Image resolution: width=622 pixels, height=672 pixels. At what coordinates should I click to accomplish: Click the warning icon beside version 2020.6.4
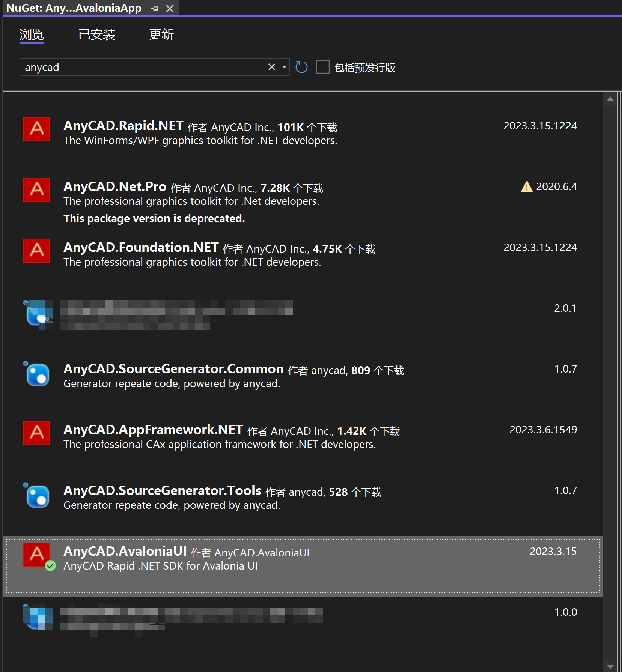tap(527, 186)
